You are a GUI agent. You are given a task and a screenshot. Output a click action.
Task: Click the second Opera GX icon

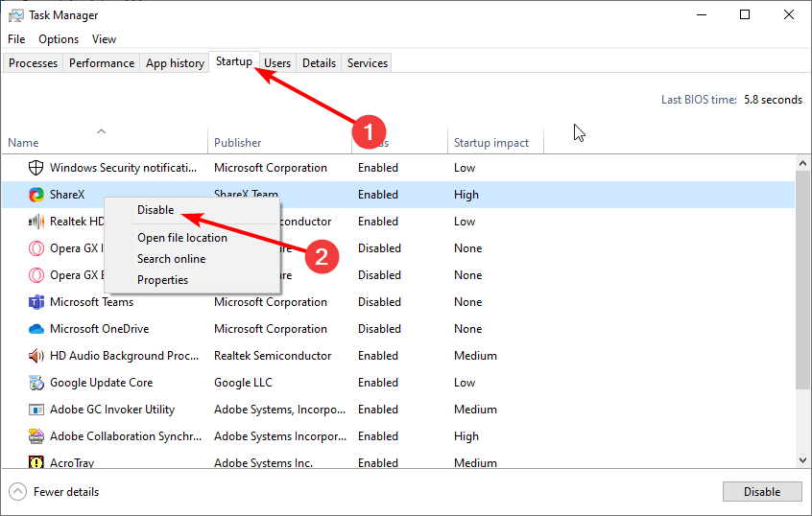click(36, 275)
